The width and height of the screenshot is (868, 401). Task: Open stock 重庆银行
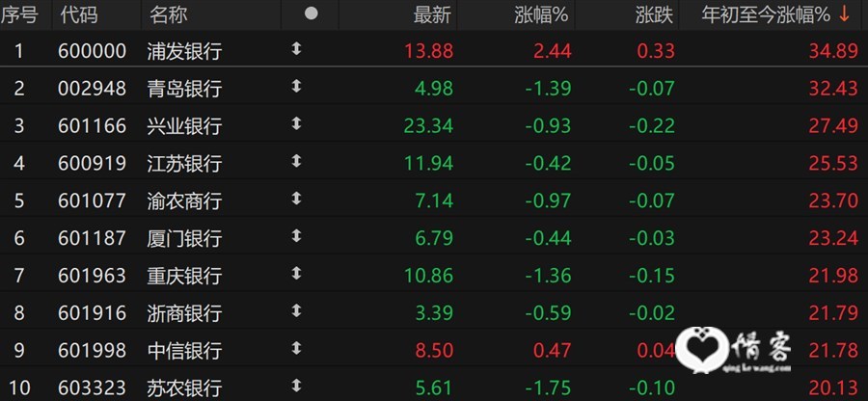(185, 276)
